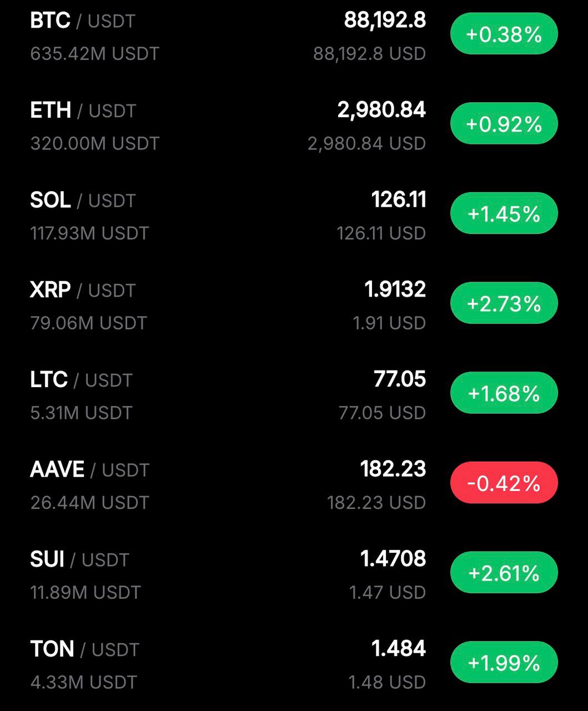Click the red -0.42% AAVE badge

[504, 483]
